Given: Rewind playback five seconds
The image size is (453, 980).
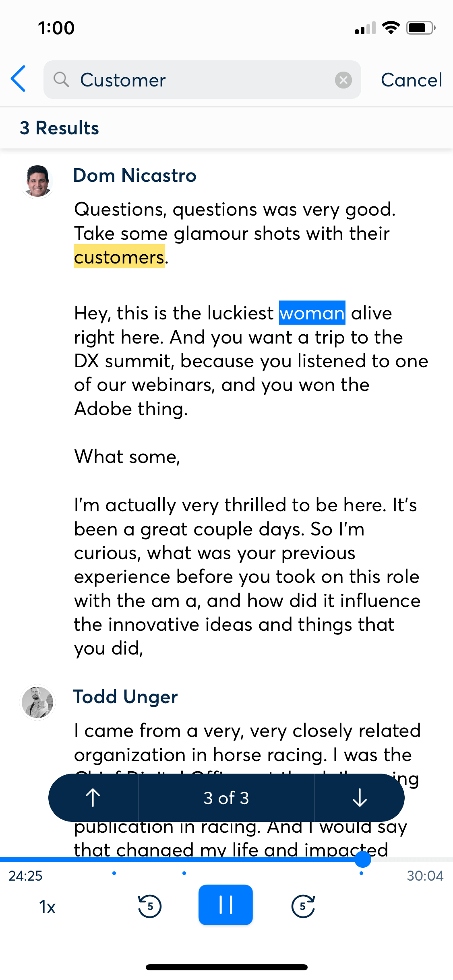Looking at the screenshot, I should 150,906.
